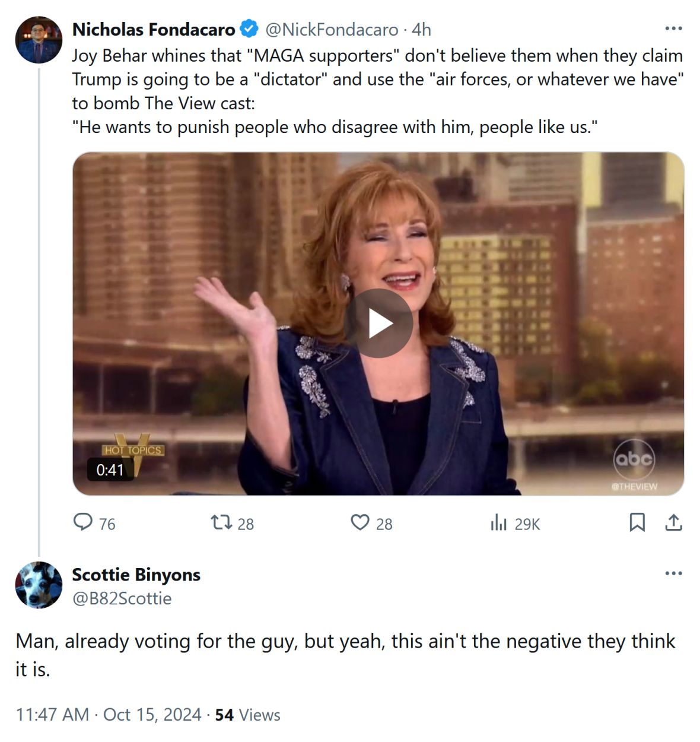Repost the Nicholas Fondacaro tweet
The width and height of the screenshot is (700, 742).
tap(221, 522)
